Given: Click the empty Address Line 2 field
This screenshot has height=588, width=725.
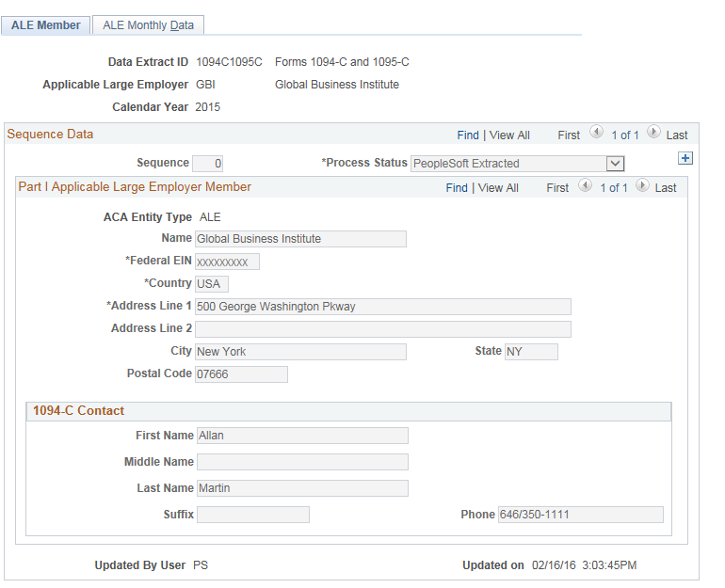Looking at the screenshot, I should tap(383, 329).
